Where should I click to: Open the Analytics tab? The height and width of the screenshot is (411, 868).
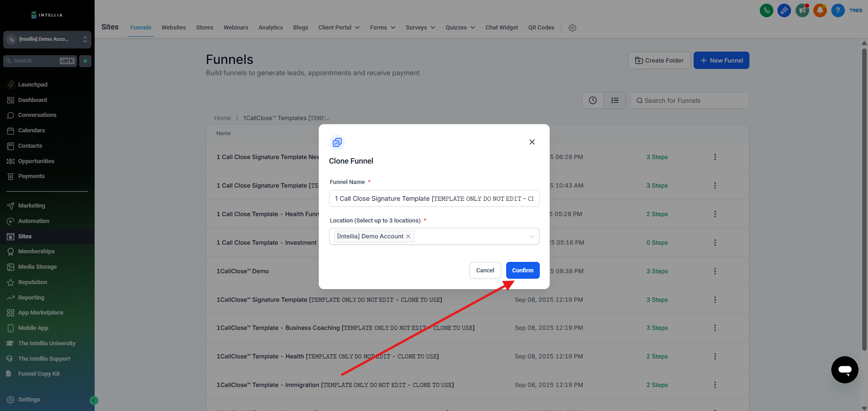coord(270,28)
